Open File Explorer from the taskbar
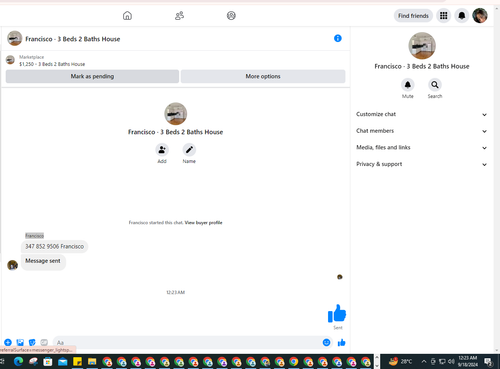 pyautogui.click(x=92, y=361)
